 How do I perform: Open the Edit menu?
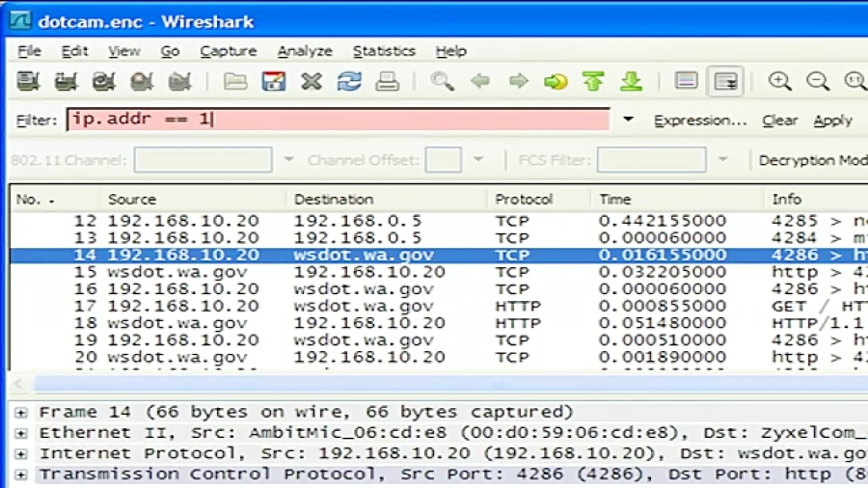[74, 51]
